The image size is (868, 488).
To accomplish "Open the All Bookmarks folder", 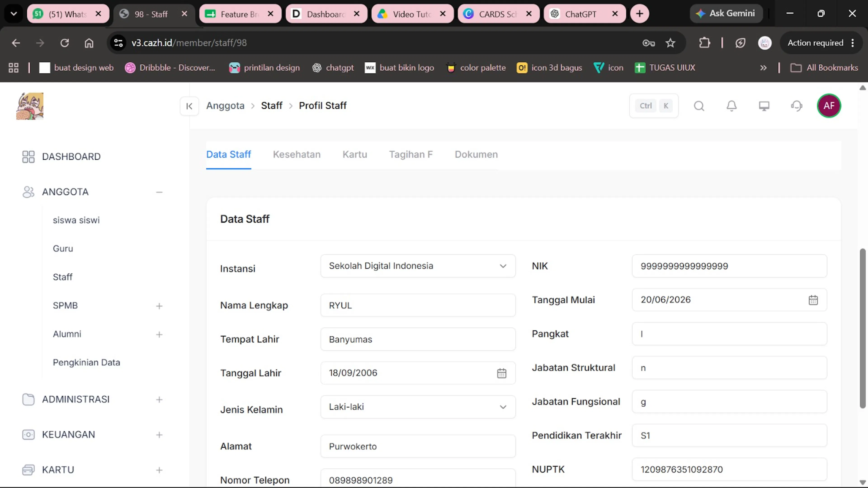I will (x=824, y=68).
